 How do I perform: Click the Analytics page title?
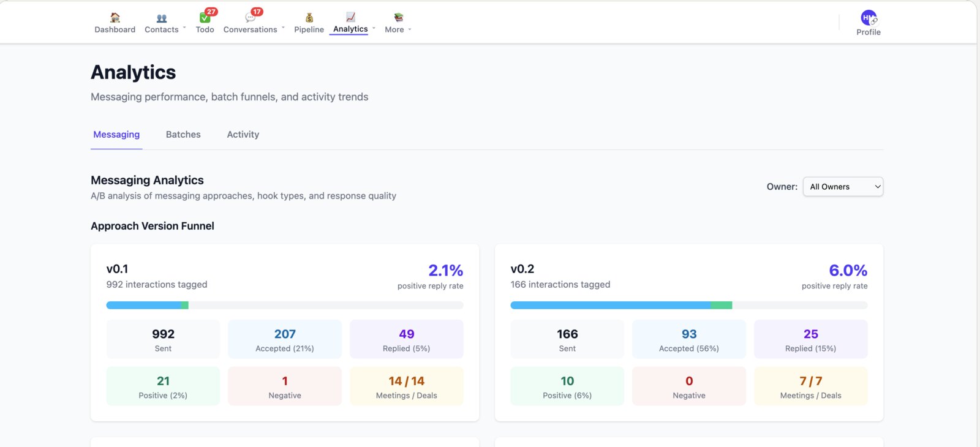pos(134,72)
